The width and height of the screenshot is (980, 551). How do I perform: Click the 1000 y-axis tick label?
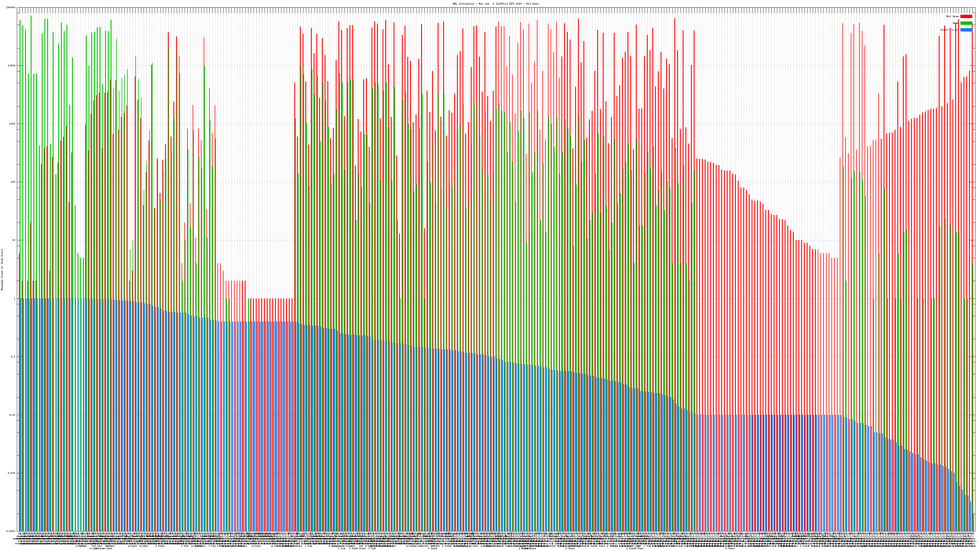(x=12, y=124)
